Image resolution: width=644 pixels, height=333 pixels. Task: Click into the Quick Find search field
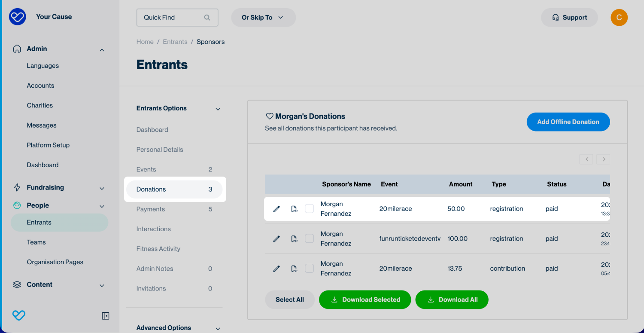(172, 18)
